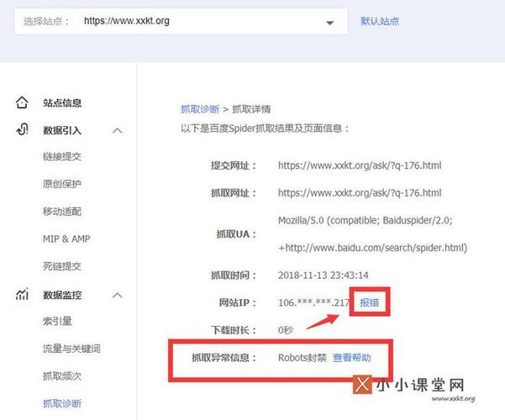
Task: Open the MIP & AMP menu item
Action: click(66, 239)
